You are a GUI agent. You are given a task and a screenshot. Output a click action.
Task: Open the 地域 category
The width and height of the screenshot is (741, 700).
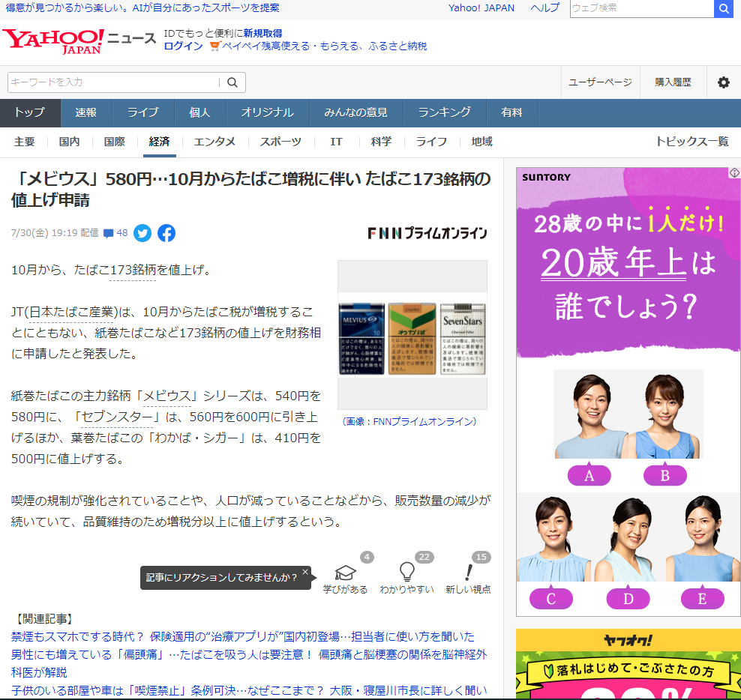(481, 142)
